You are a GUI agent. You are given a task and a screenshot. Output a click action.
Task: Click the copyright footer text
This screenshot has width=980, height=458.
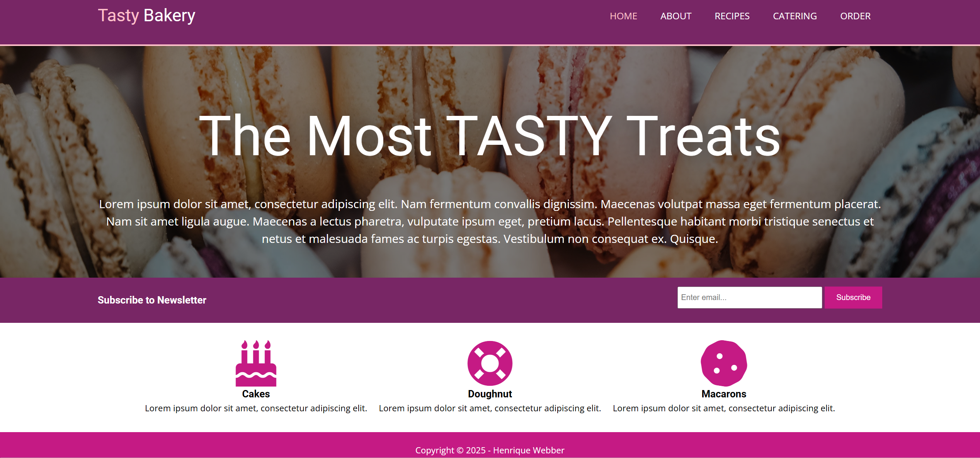tap(490, 450)
